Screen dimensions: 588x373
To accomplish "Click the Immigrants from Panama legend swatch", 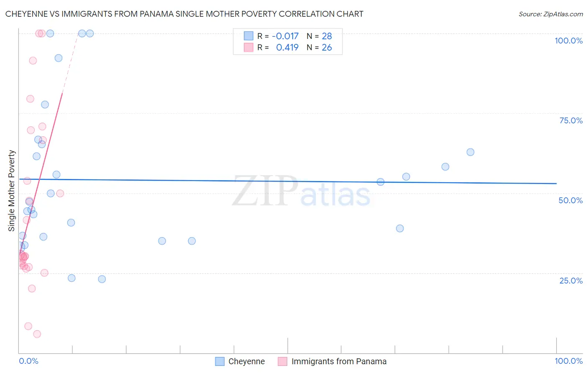I will tap(283, 361).
